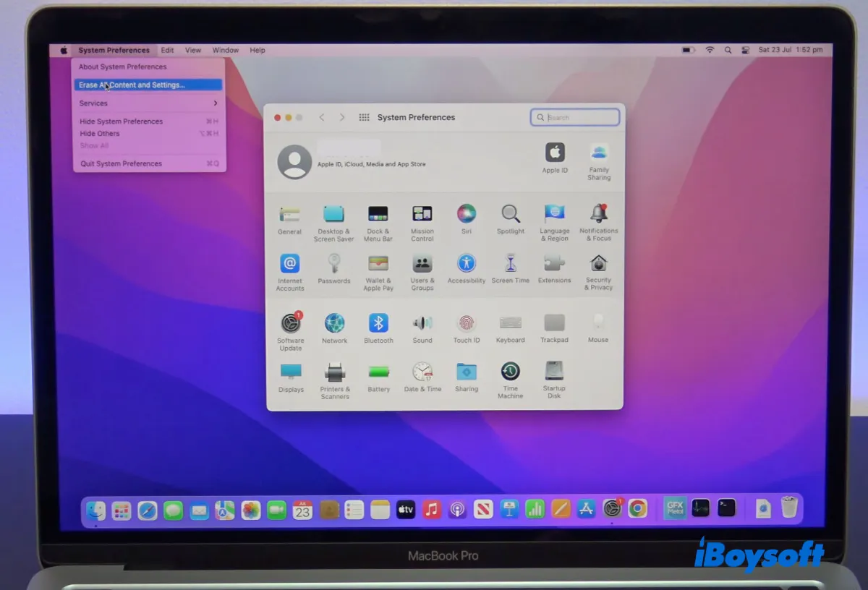This screenshot has width=868, height=590.
Task: Open Mission Control preferences
Action: (x=422, y=215)
